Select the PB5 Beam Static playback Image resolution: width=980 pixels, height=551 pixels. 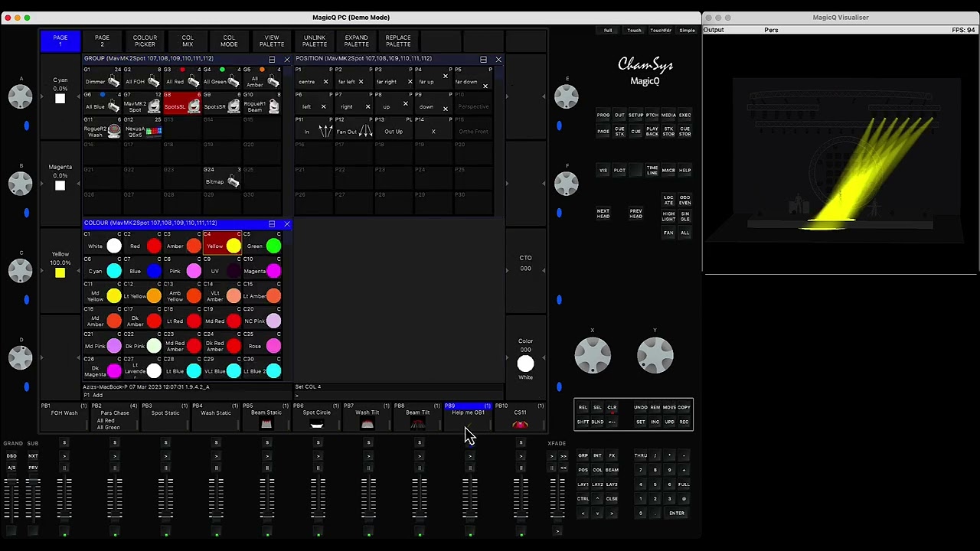[266, 417]
